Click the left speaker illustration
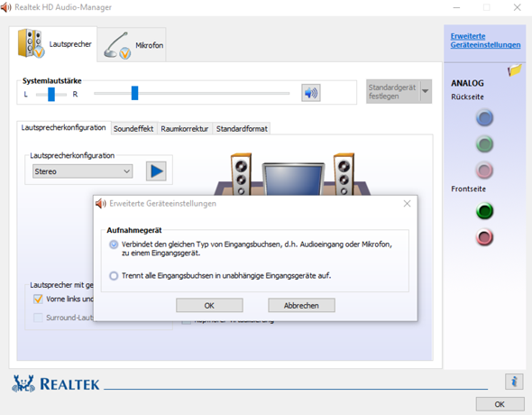This screenshot has height=415, width=532. (x=242, y=174)
